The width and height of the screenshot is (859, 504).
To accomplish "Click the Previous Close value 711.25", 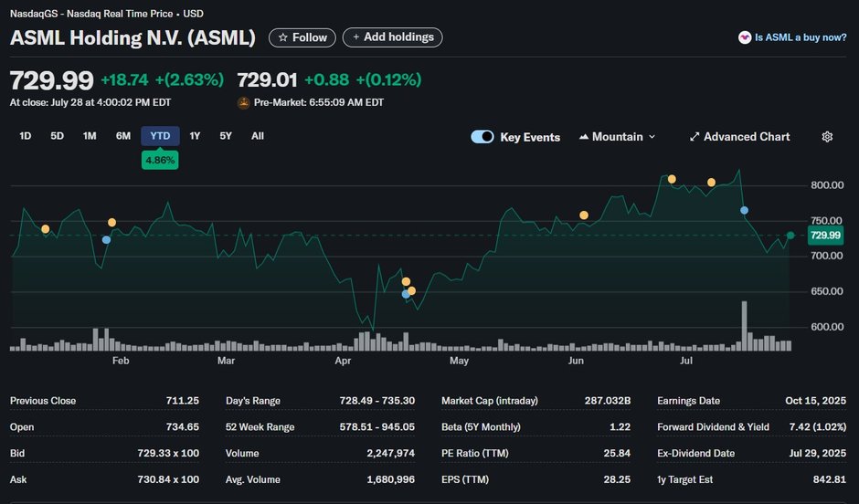I will [x=183, y=401].
